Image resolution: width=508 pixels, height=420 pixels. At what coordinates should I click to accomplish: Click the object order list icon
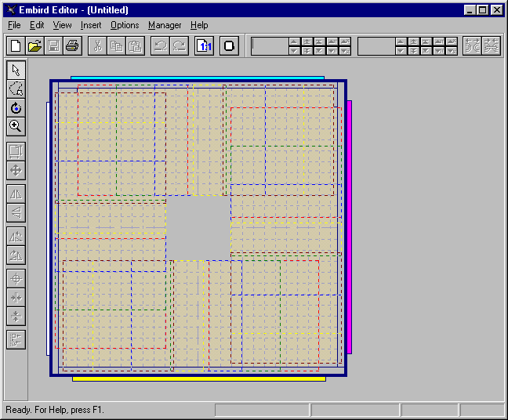[16, 340]
